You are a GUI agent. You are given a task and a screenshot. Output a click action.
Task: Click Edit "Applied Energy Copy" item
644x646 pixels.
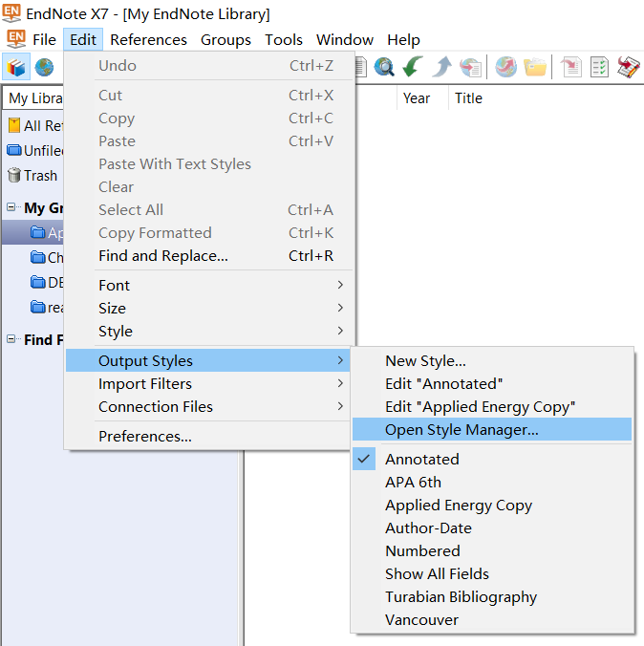[492, 407]
